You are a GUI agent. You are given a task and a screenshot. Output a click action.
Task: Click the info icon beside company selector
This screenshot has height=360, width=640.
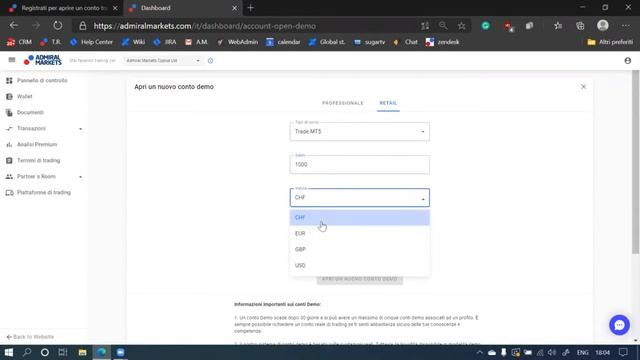point(210,60)
